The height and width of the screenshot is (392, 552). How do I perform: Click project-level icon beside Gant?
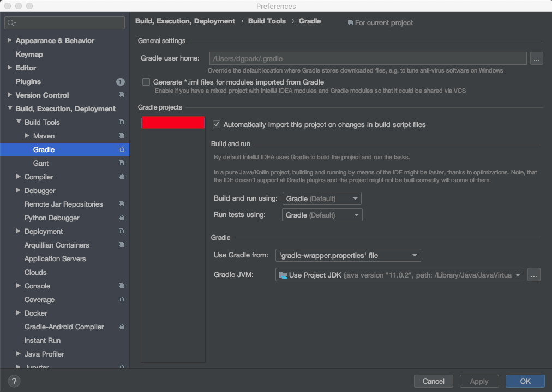tap(122, 163)
